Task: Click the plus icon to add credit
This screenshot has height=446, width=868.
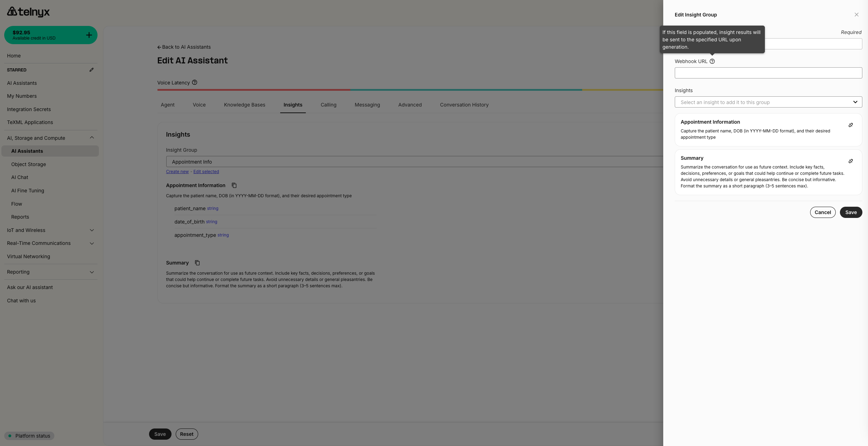Action: coord(89,35)
